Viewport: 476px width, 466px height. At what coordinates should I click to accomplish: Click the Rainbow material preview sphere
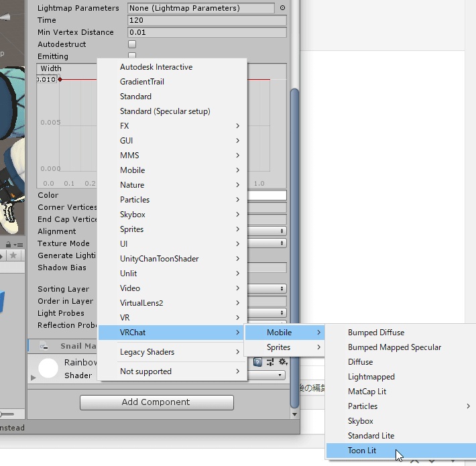[x=48, y=368]
